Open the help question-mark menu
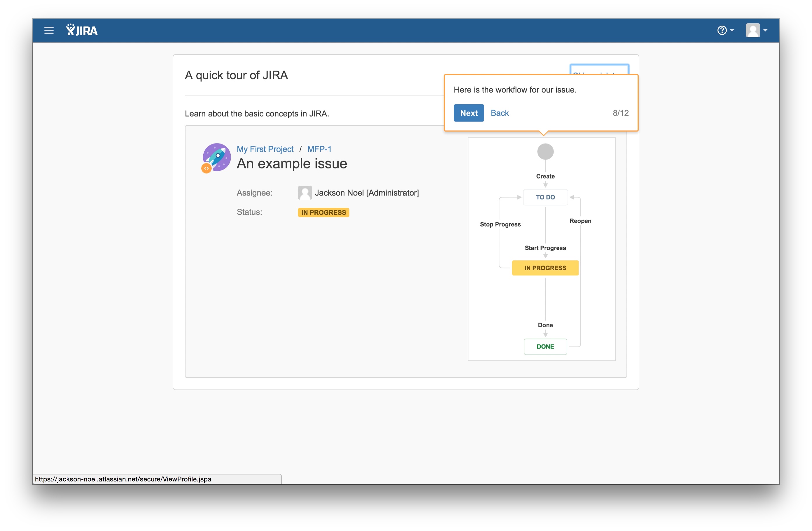812x531 pixels. tap(725, 30)
